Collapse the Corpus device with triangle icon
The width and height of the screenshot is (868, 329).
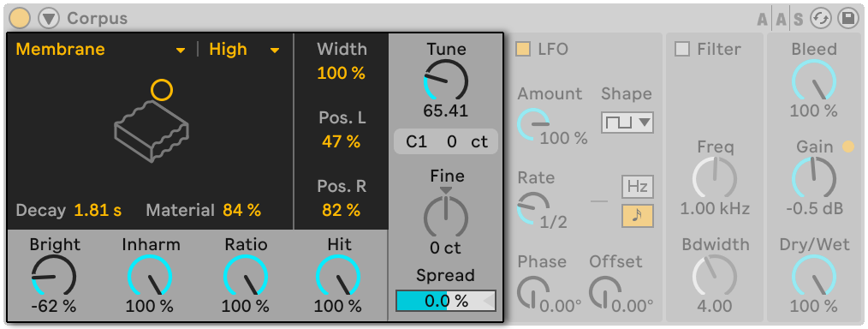[49, 18]
